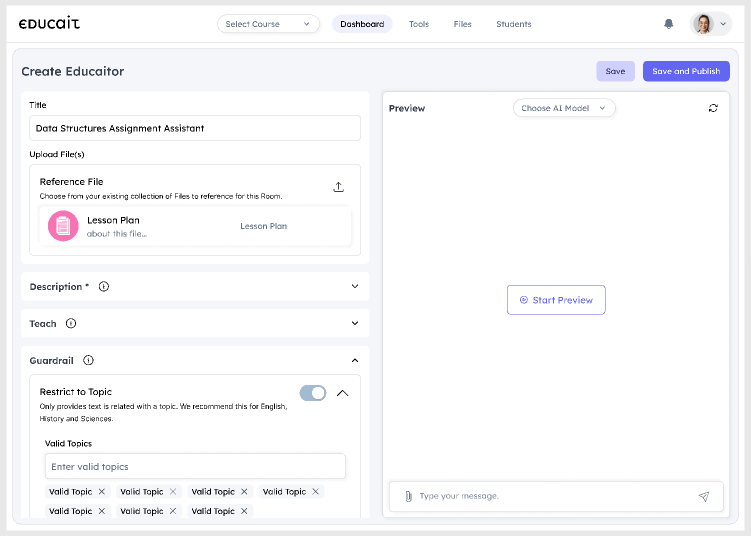Switch to the Tools tab

[418, 24]
